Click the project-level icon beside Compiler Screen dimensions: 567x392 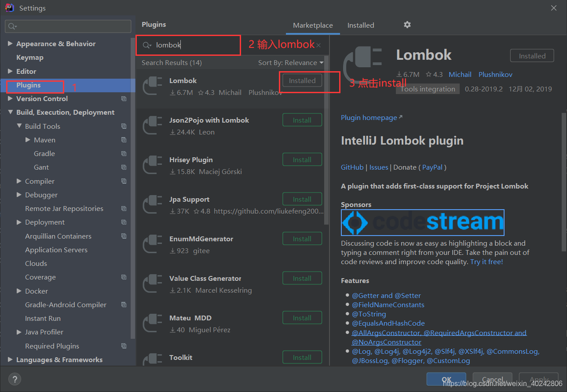point(124,181)
